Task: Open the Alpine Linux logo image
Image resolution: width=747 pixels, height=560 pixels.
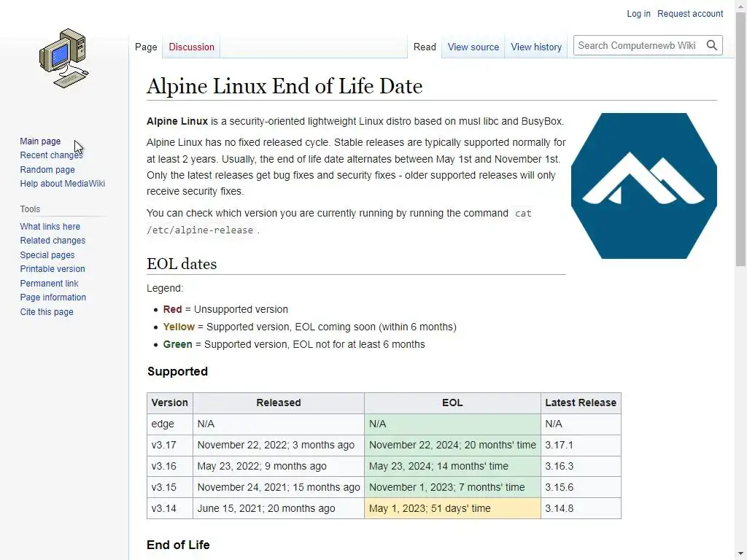Action: click(x=643, y=186)
